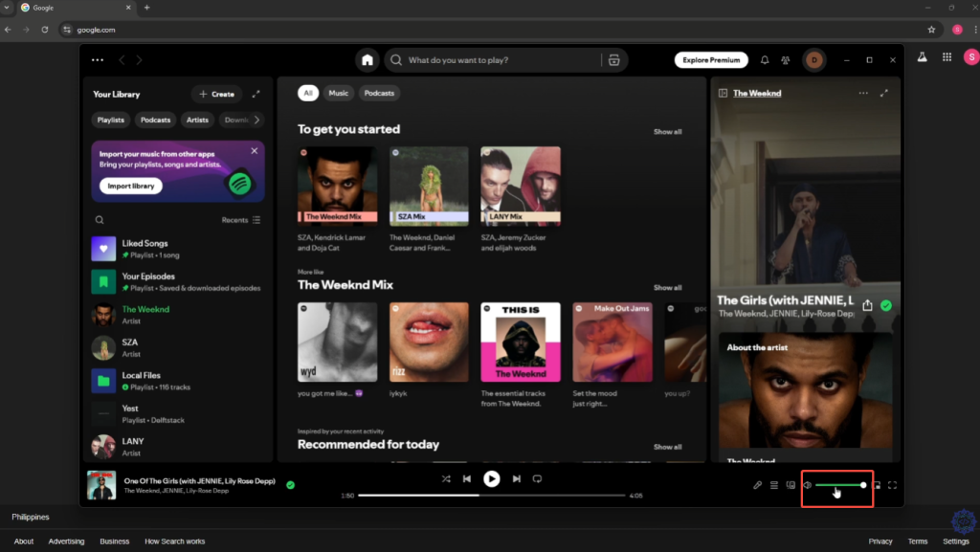Toggle repeat mode

(x=537, y=479)
